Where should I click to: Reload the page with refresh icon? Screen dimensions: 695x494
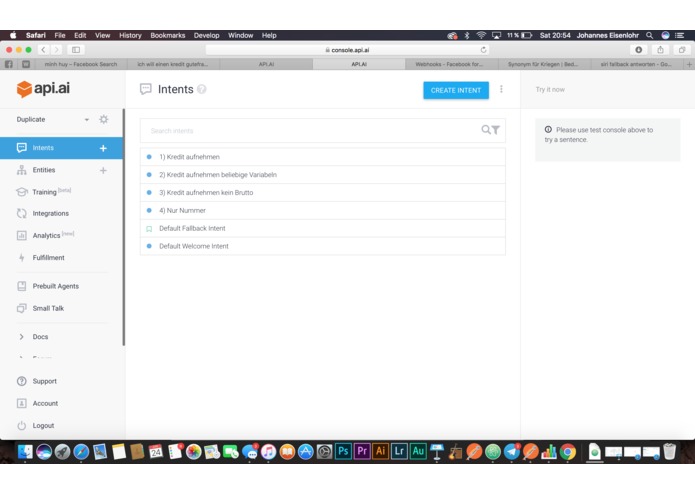coord(484,50)
